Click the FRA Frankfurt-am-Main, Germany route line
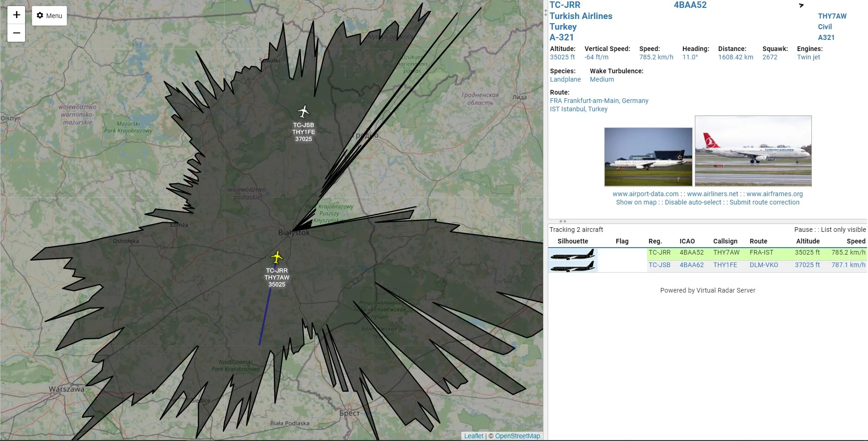 tap(599, 101)
